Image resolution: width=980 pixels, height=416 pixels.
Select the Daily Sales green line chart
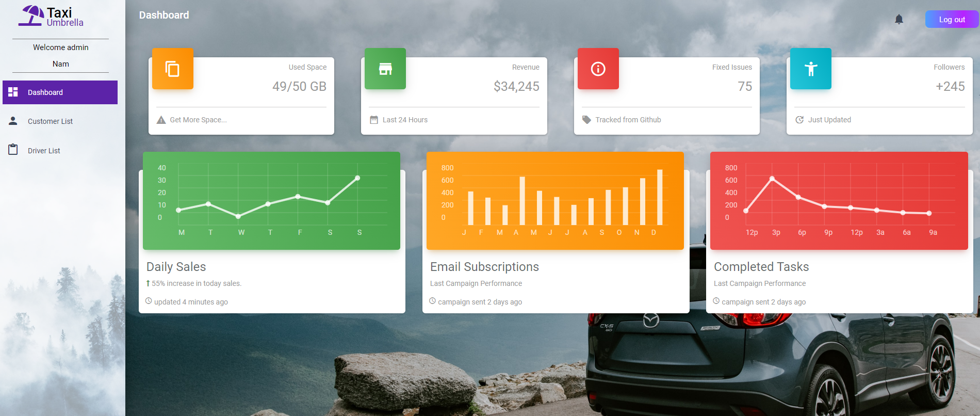coord(271,201)
